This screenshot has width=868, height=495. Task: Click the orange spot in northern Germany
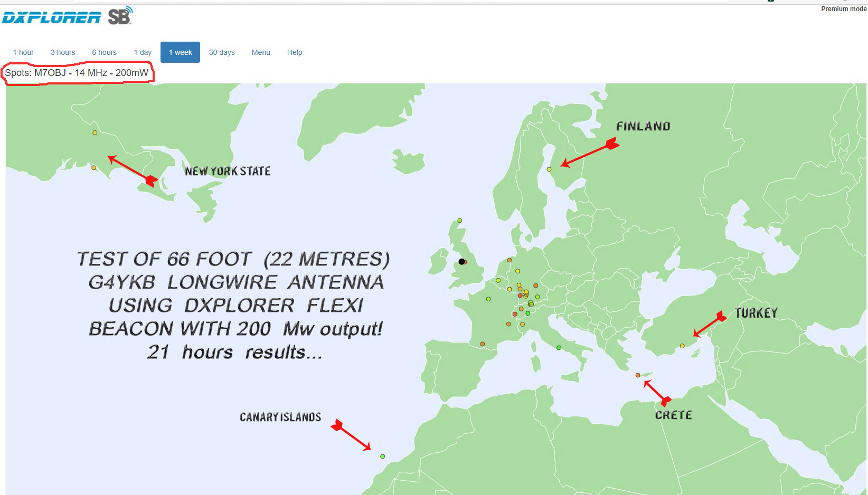510,260
